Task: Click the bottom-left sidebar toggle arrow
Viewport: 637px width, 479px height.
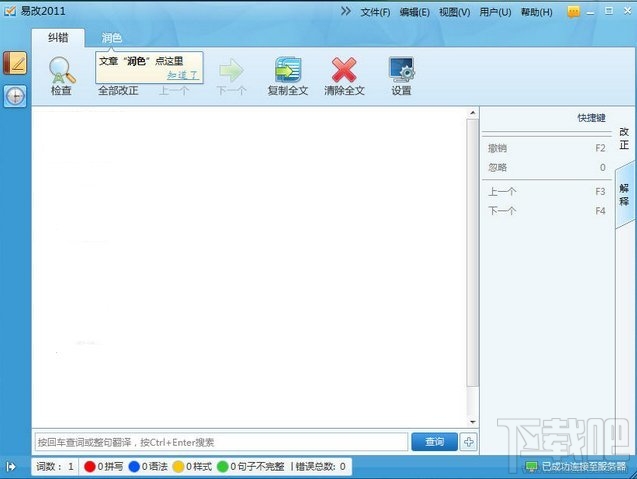Action: coord(11,466)
